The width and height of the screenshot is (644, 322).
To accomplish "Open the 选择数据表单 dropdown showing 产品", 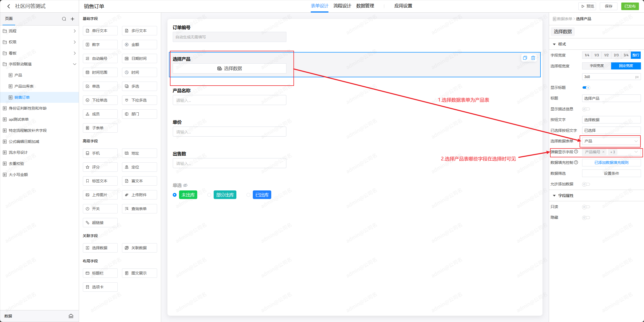I will (x=611, y=141).
